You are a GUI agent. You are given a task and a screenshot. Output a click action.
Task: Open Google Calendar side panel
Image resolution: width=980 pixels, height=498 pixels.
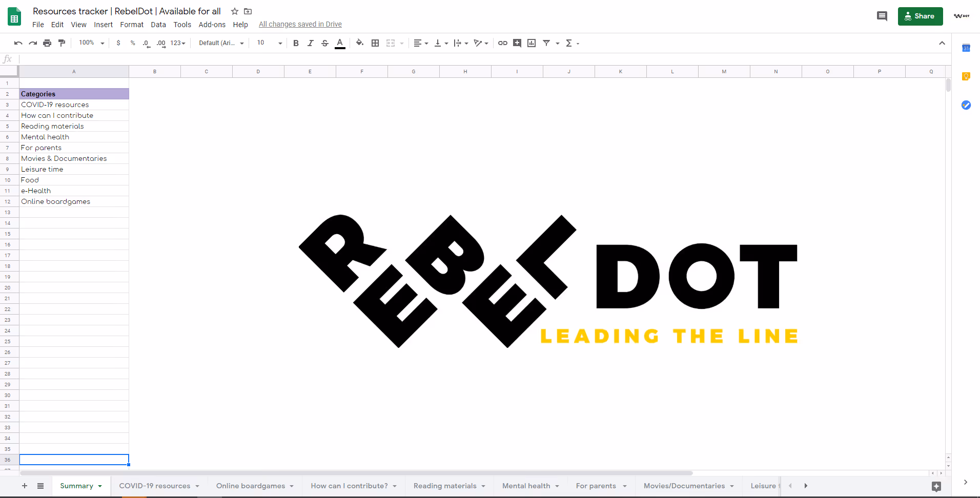(966, 48)
